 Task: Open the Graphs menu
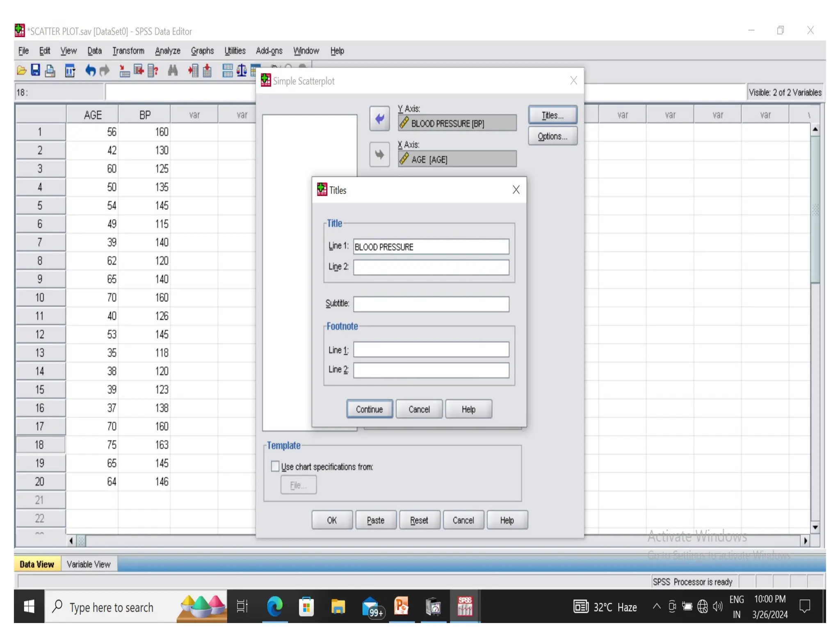[202, 51]
